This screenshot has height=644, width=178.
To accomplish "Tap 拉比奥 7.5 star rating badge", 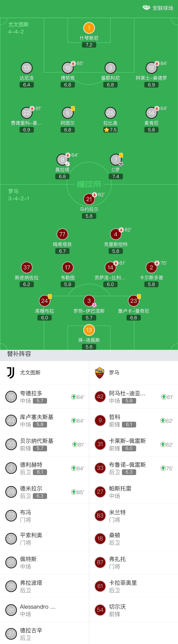I will [x=110, y=130].
